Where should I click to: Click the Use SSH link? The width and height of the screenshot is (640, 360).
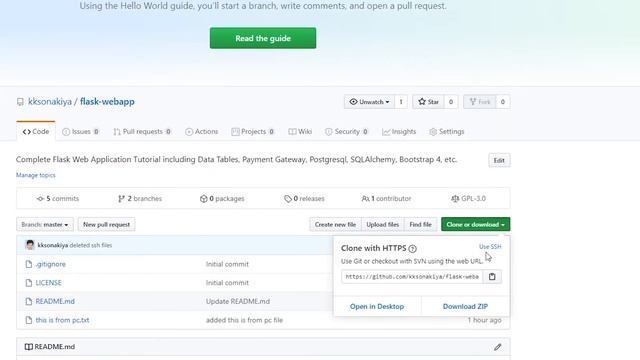click(490, 247)
